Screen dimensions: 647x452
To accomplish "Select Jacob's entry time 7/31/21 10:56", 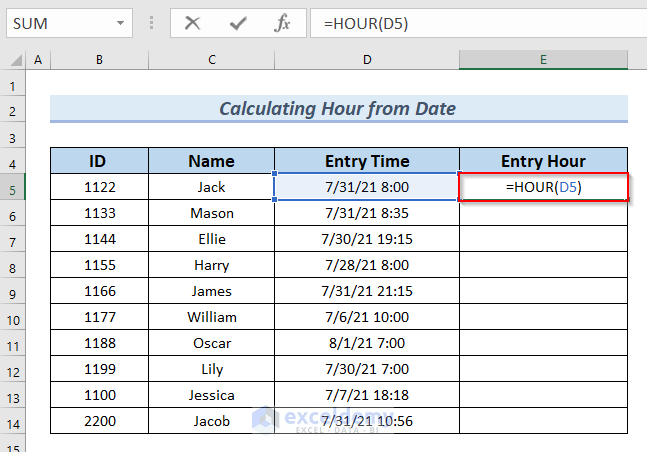I will (x=367, y=421).
